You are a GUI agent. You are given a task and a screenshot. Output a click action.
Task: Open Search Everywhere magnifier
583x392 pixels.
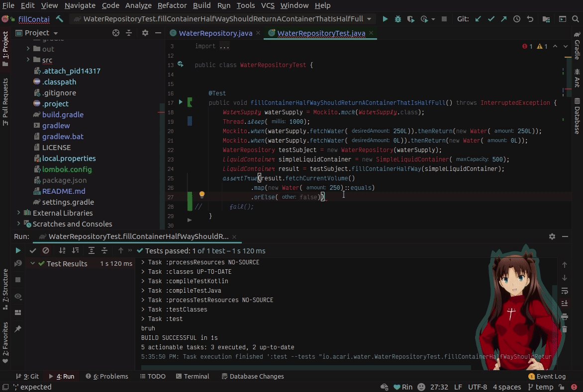coord(576,19)
